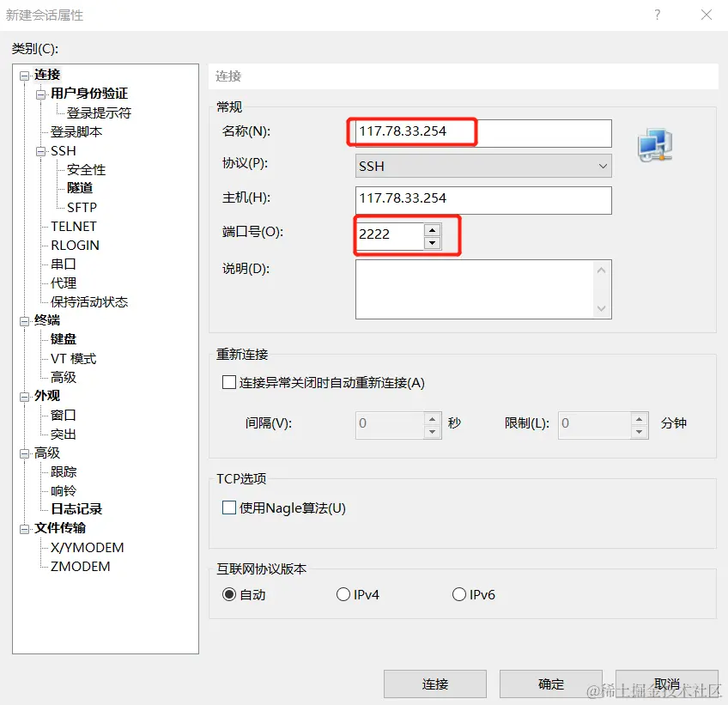Focus the 名称 input field
Screen dimensions: 728x705
pos(483,133)
